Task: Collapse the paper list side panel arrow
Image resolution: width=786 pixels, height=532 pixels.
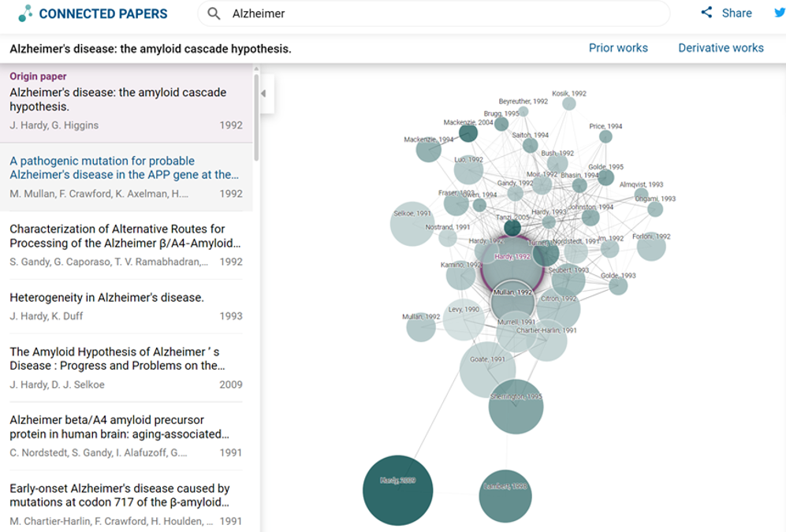Action: (x=263, y=94)
